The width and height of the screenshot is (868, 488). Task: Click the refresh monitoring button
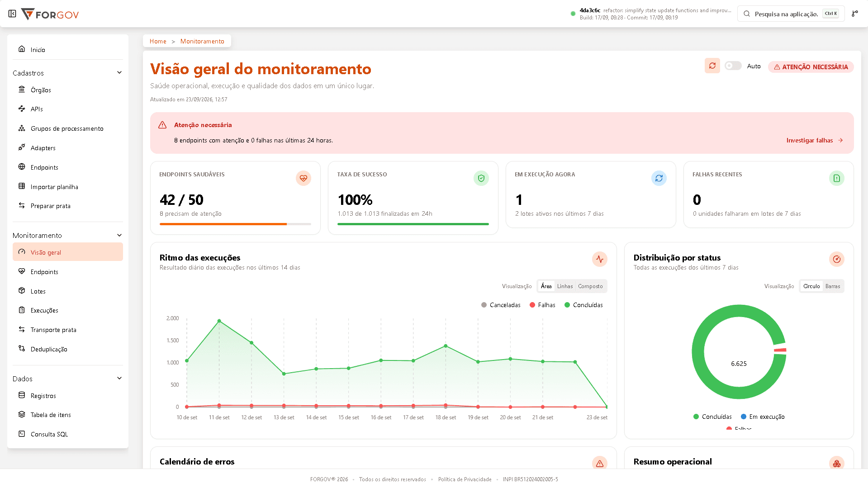pyautogui.click(x=712, y=66)
